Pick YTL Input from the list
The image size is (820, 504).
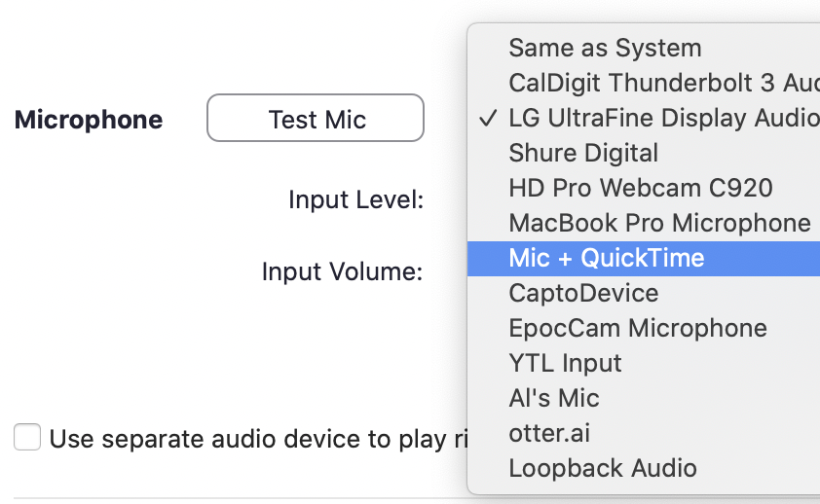pyautogui.click(x=565, y=363)
